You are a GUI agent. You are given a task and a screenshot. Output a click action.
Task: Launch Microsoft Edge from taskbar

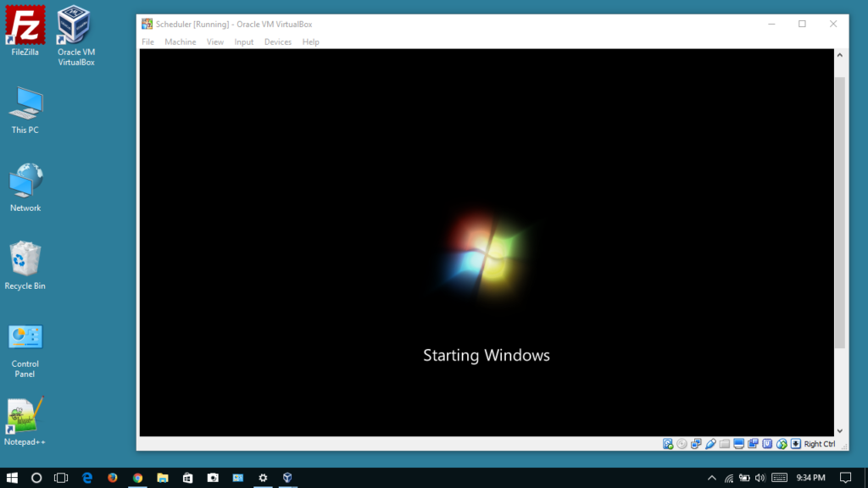[x=87, y=478]
